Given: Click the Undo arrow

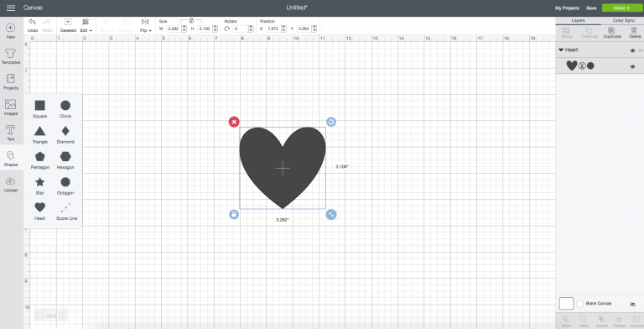Looking at the screenshot, I should (33, 24).
